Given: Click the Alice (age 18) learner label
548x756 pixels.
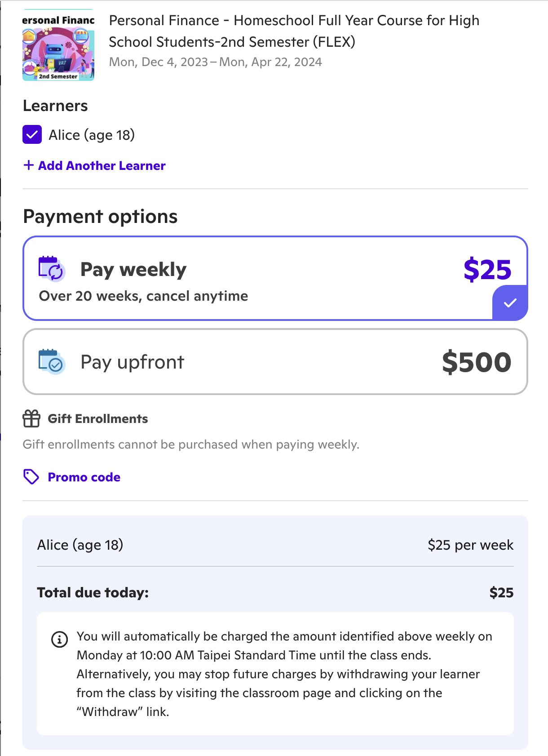Looking at the screenshot, I should click(x=92, y=135).
